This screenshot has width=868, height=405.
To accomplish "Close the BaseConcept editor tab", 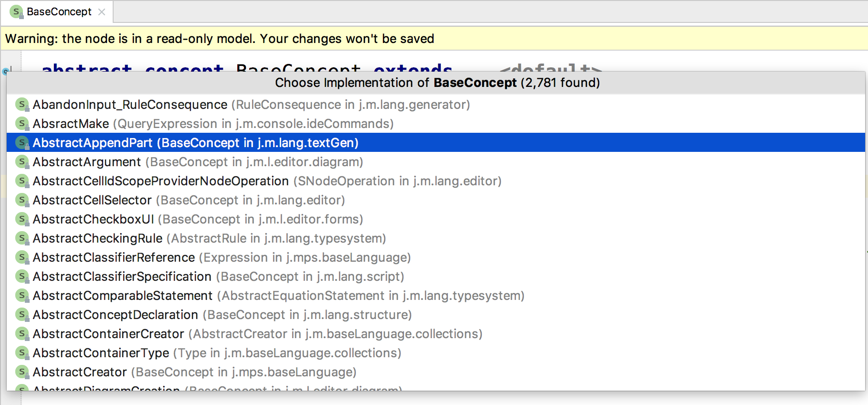I will [102, 12].
